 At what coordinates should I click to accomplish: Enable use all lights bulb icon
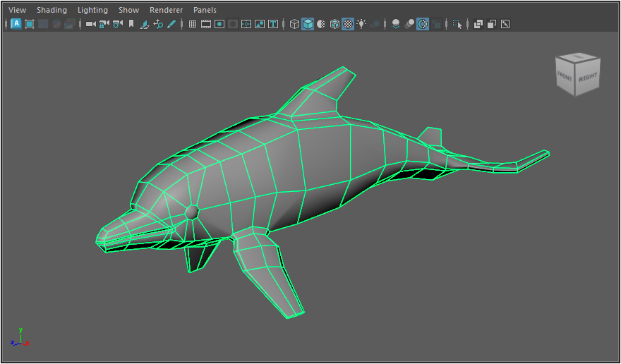pyautogui.click(x=361, y=24)
